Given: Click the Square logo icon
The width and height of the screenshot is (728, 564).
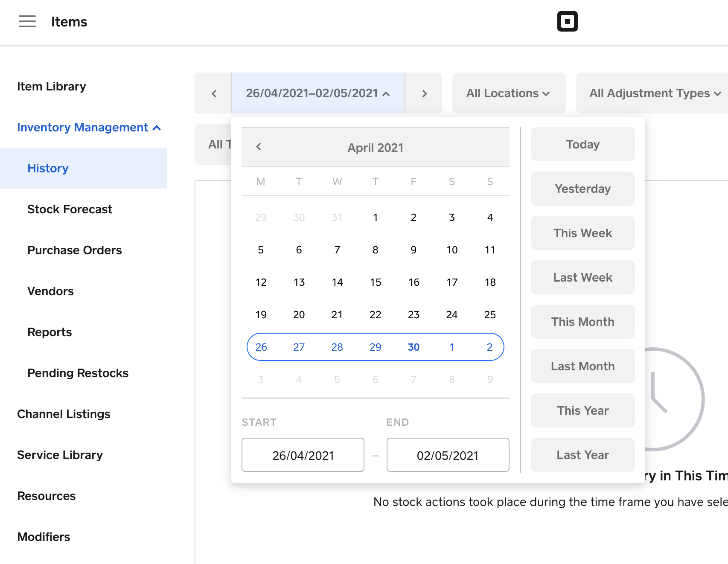Looking at the screenshot, I should pyautogui.click(x=567, y=21).
